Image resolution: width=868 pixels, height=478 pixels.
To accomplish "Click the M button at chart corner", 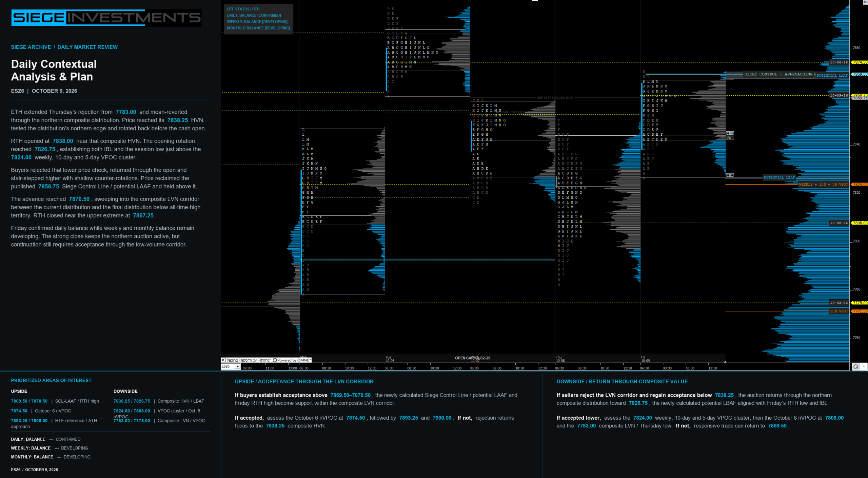I will 865,2.
